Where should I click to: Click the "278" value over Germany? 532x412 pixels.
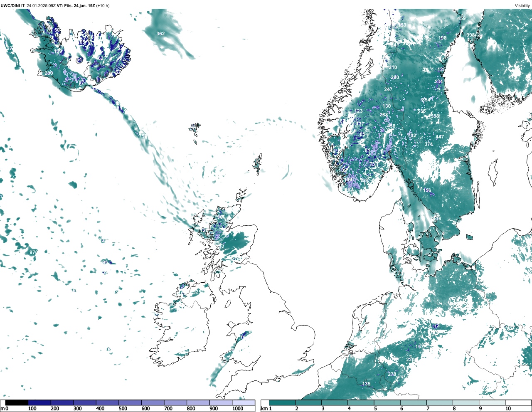point(392,374)
